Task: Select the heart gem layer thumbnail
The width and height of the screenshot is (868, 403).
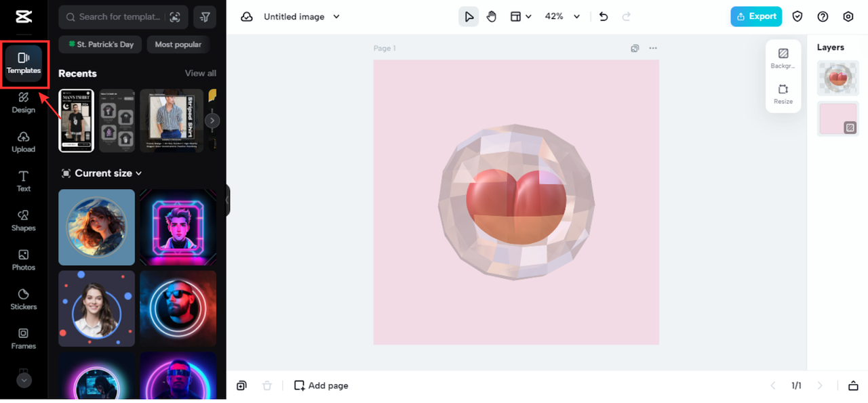Action: click(838, 78)
